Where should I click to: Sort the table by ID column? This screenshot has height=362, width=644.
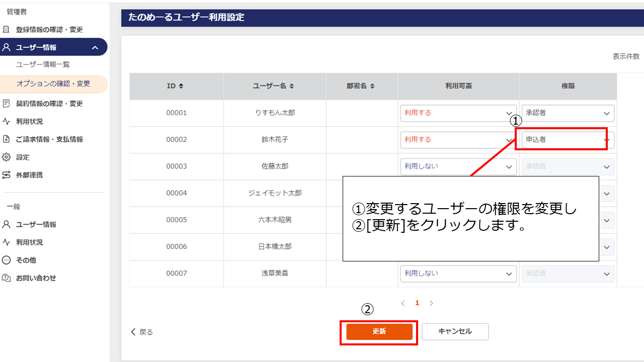pyautogui.click(x=181, y=86)
